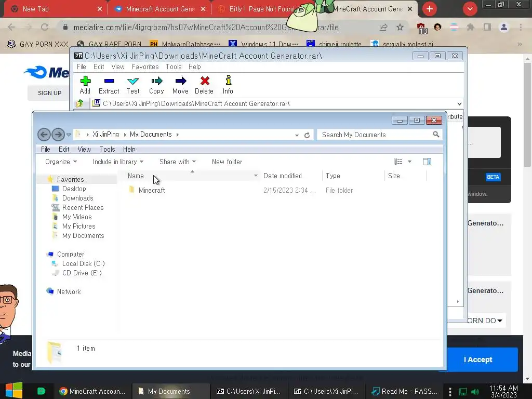Open the Favorites menu in 7-Zip
The width and height of the screenshot is (532, 399).
tap(145, 67)
